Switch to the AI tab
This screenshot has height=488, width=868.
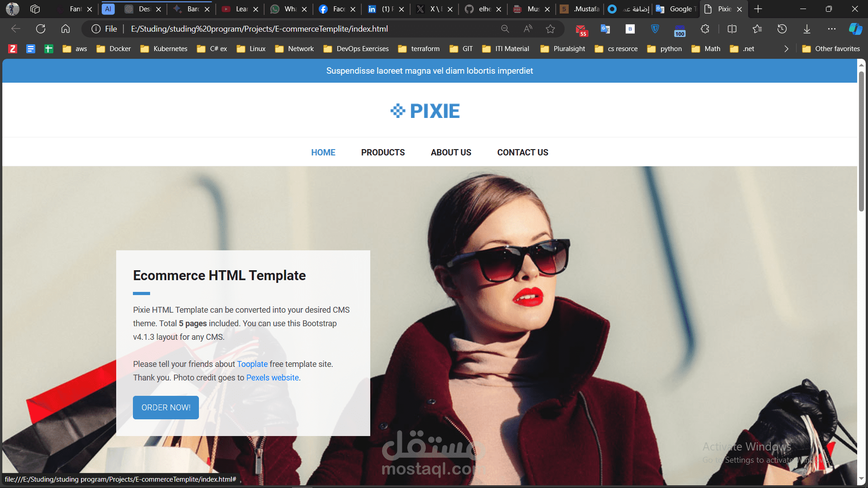[108, 9]
